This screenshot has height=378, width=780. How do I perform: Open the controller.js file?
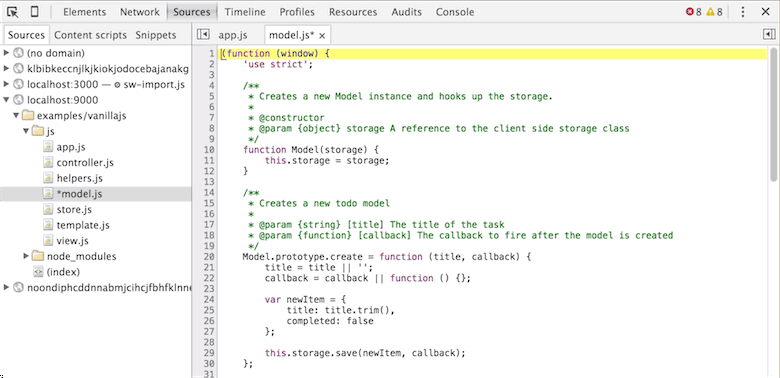(x=85, y=163)
